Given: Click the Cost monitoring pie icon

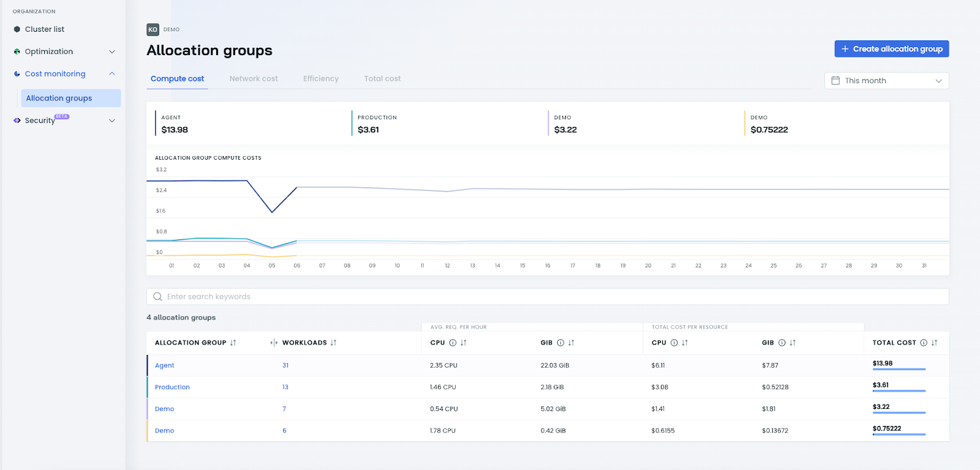Looking at the screenshot, I should point(17,74).
